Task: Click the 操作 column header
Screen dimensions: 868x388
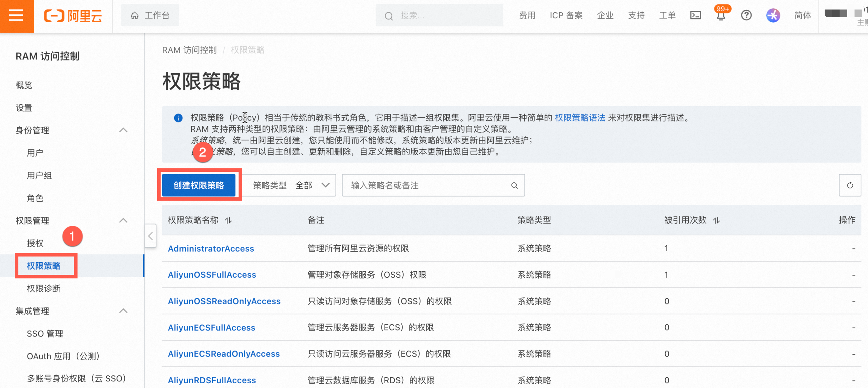Action: pyautogui.click(x=847, y=220)
